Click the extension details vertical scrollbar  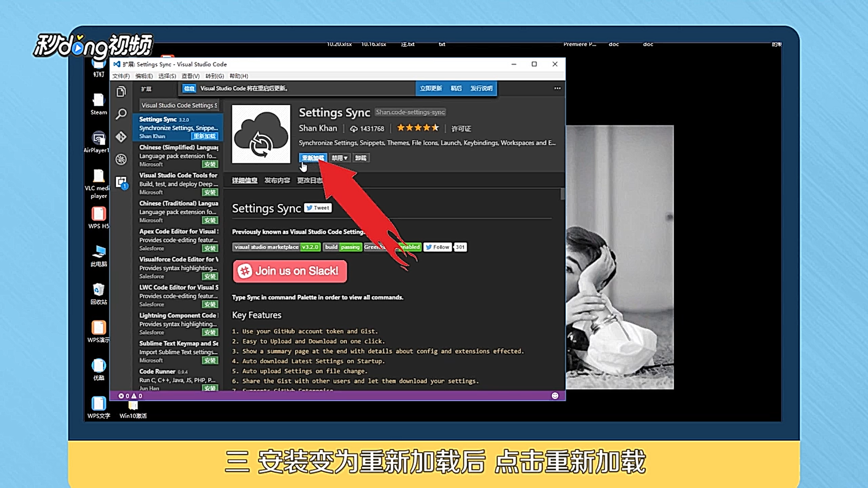562,194
